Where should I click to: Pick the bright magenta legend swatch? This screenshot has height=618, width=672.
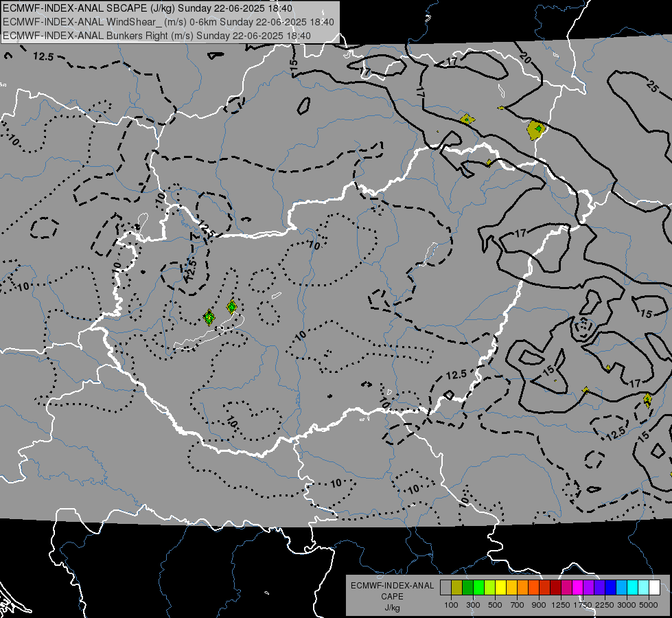tap(578, 588)
